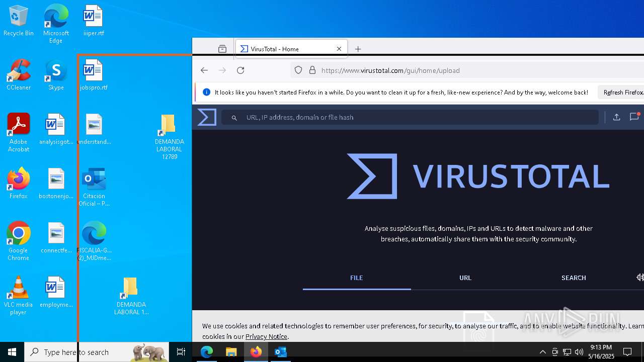Click the info icon in Firefox notification bar
Viewport: 644px width, 362px height.
click(x=206, y=93)
